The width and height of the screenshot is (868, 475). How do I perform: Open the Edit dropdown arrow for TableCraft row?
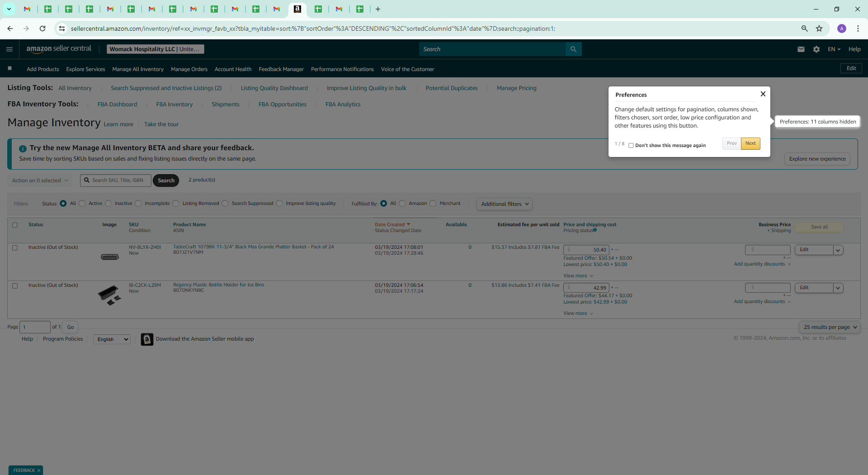[x=838, y=250]
